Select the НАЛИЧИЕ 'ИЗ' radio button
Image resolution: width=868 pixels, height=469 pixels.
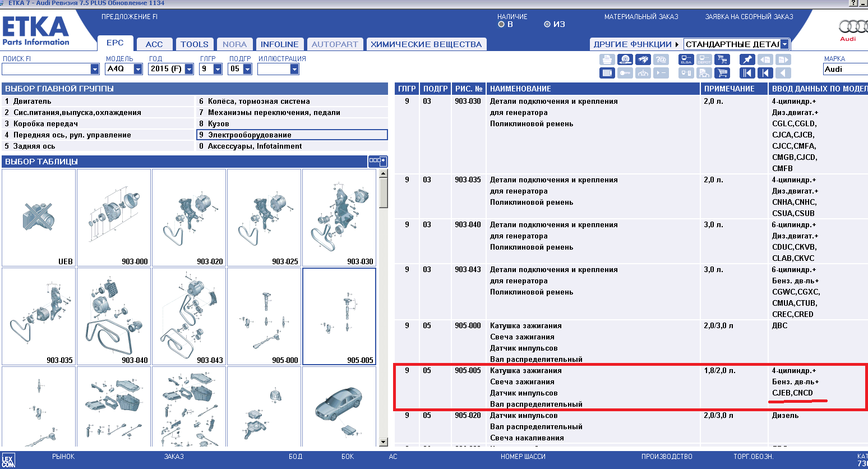click(547, 24)
